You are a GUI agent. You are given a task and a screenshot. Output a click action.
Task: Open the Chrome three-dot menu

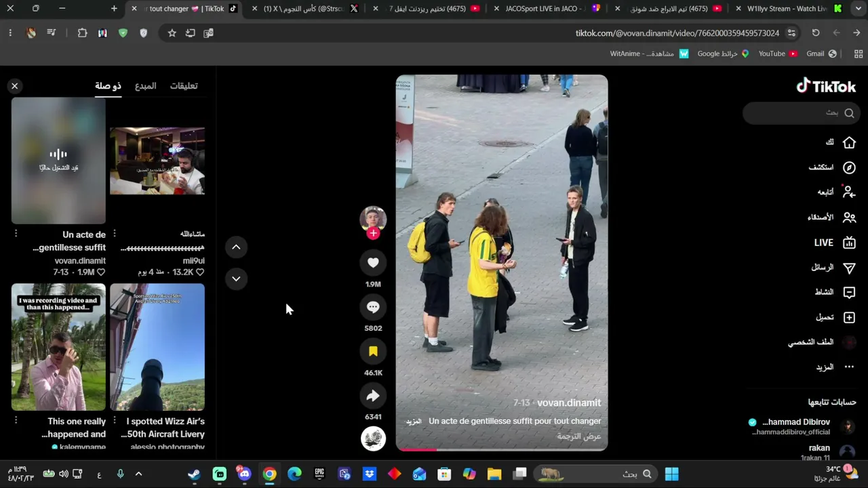(10, 33)
